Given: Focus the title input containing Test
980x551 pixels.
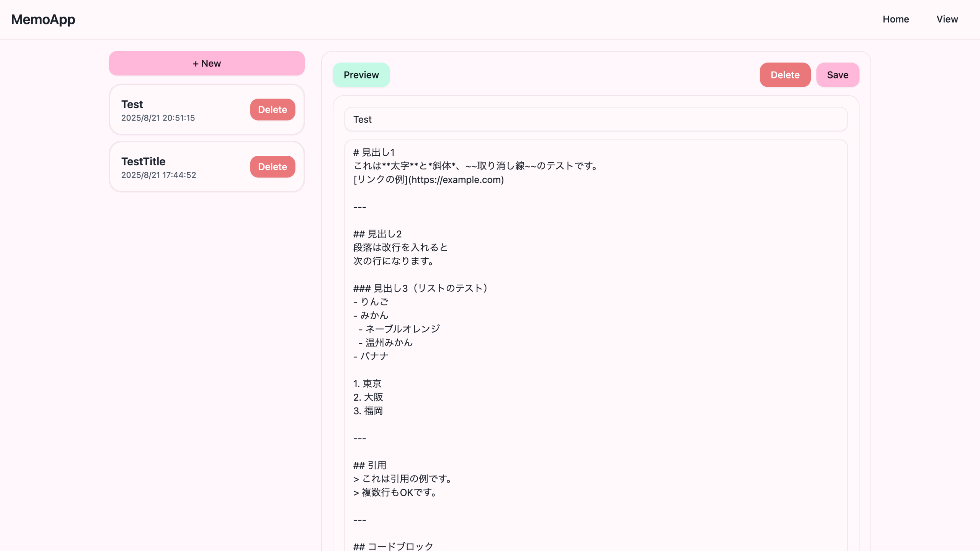Looking at the screenshot, I should pos(596,119).
